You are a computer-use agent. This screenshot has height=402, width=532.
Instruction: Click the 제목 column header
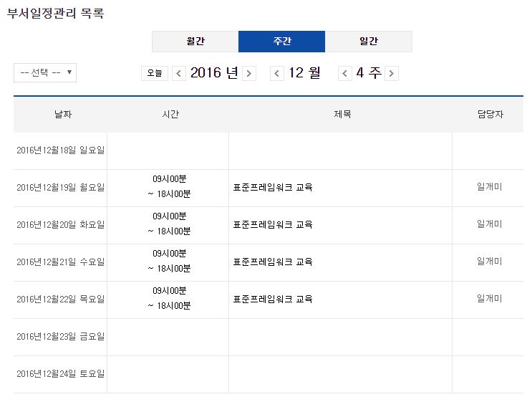342,115
